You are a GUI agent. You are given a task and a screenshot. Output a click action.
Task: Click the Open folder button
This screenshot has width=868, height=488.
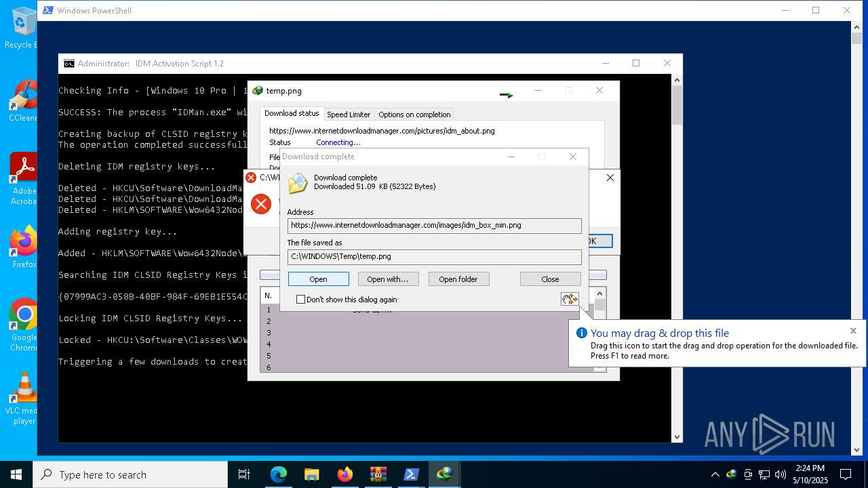tap(458, 279)
